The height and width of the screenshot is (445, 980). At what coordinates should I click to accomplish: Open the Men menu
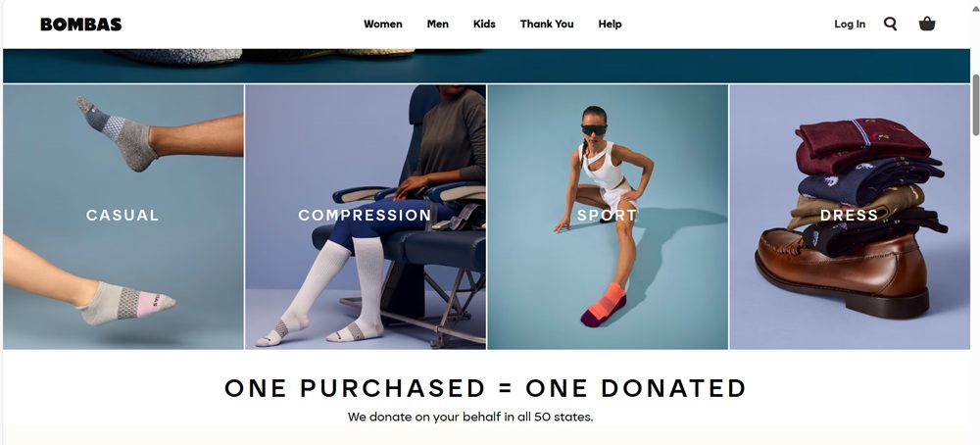[x=437, y=25]
